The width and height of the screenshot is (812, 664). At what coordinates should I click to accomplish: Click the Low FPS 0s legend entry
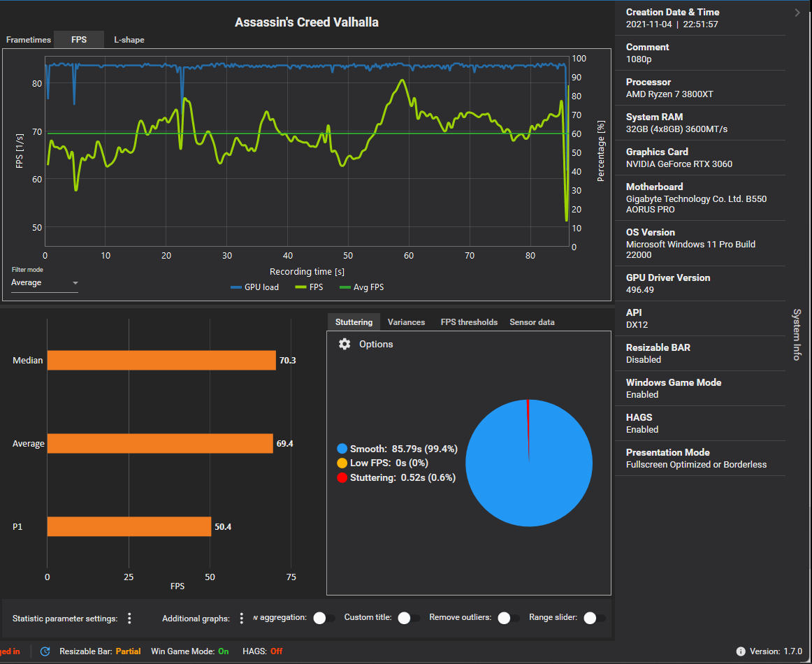[x=383, y=463]
